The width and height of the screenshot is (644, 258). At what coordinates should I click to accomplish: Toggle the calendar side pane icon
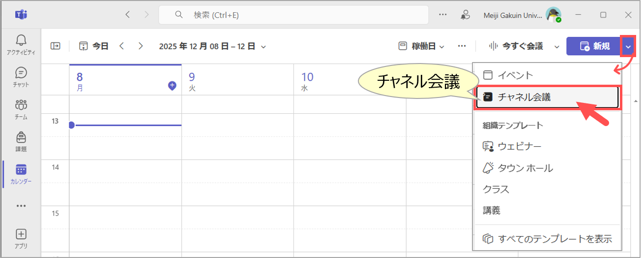tap(56, 46)
